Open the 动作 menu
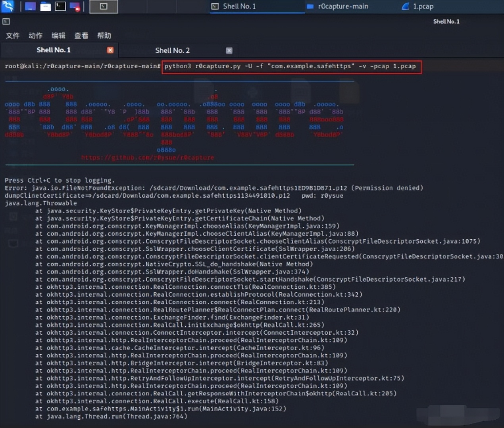This screenshot has height=428, width=504. [x=35, y=36]
